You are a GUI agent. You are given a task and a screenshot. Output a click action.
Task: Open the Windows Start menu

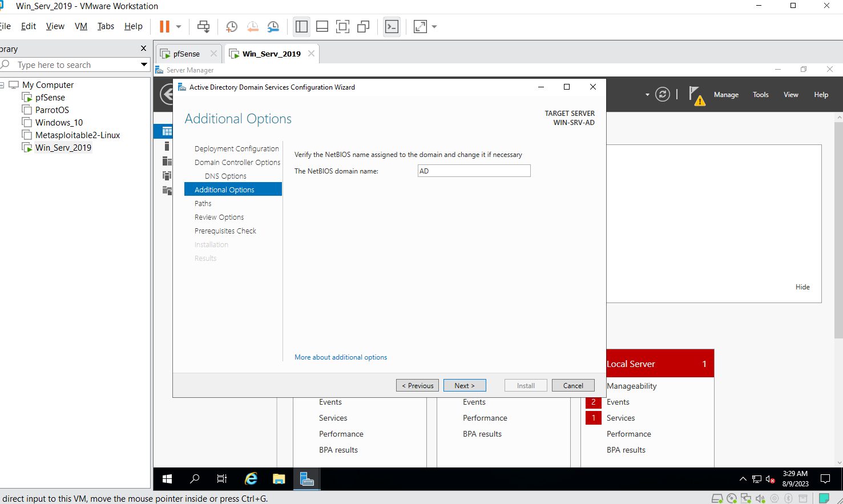coord(167,479)
